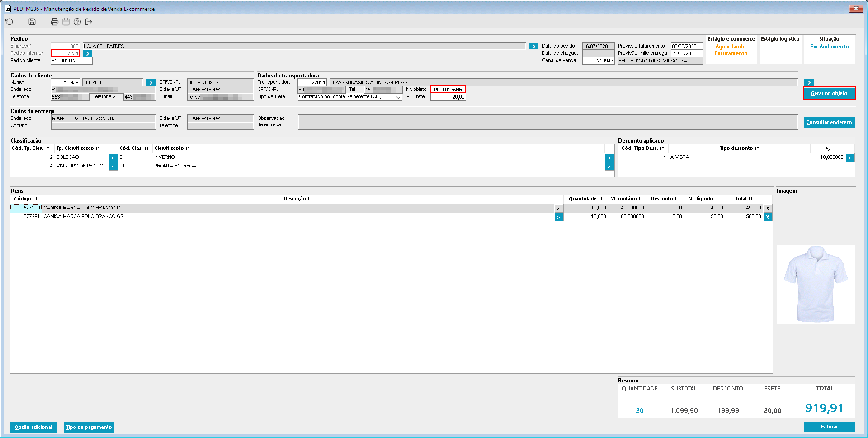
Task: Select the CAMISA MARCA POLO BRANCO GR row text
Action: [84, 217]
